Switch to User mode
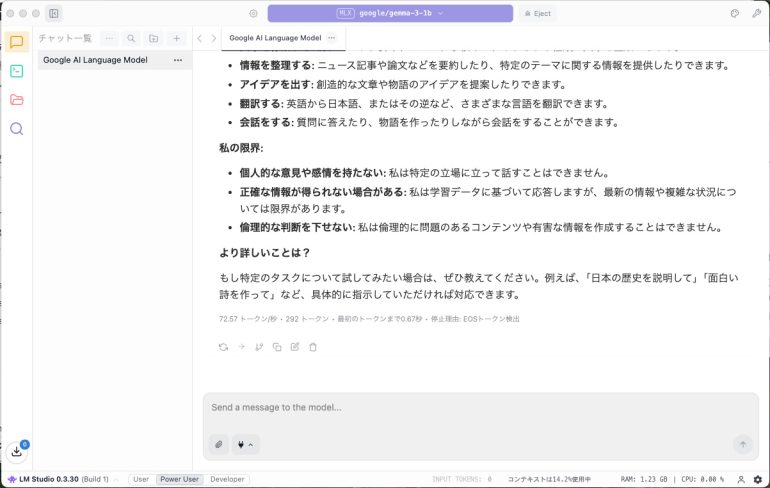The height and width of the screenshot is (488, 770). pyautogui.click(x=141, y=480)
